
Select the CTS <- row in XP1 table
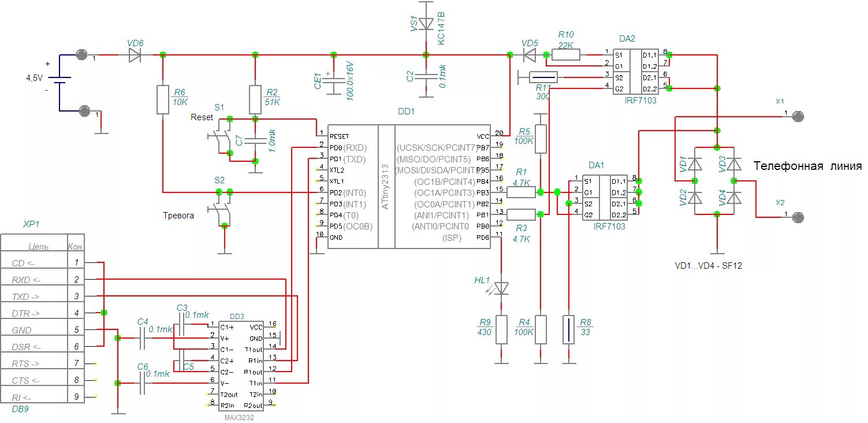click(x=42, y=380)
